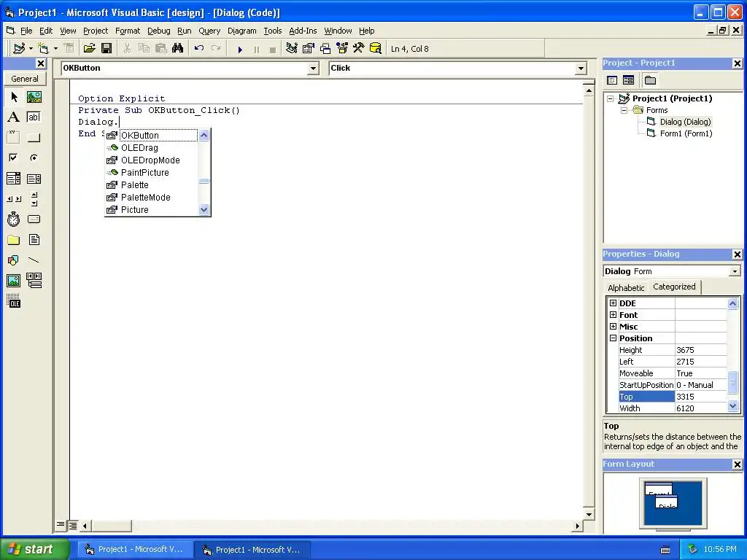This screenshot has height=560, width=747.
Task: Collapse the Position property category
Action: 613,338
